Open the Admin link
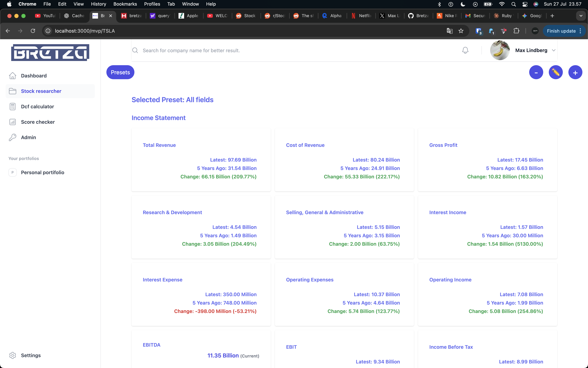Viewport: 588px width, 368px height. [28, 137]
